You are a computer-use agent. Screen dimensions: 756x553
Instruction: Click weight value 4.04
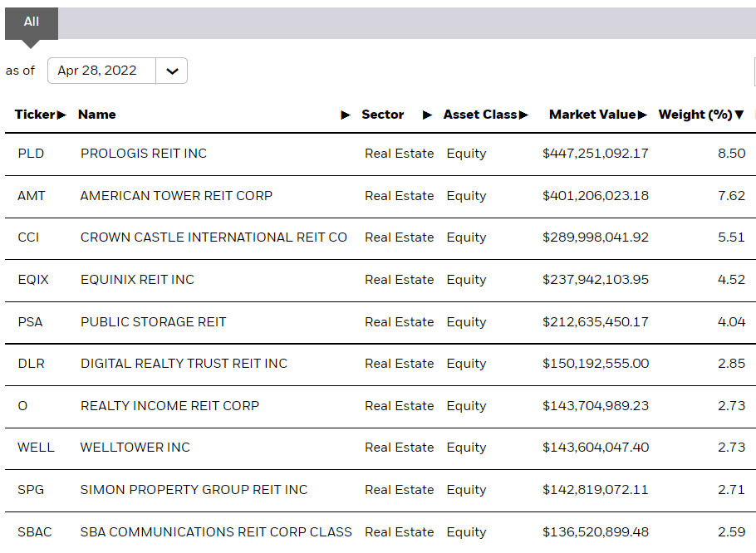(x=731, y=322)
